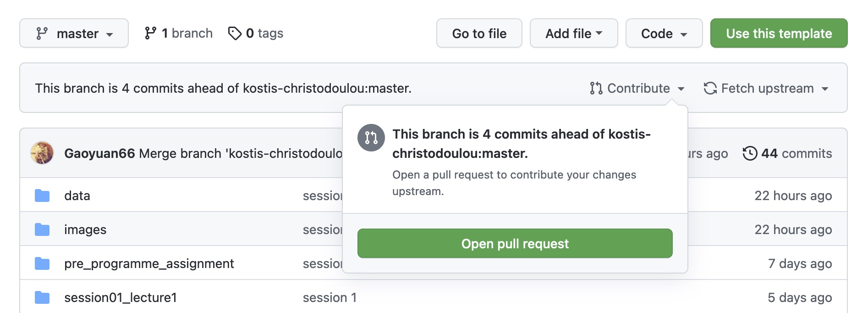Viewport: 868px width, 313px height.
Task: Click the pre_programme_assignment folder icon
Action: (42, 263)
